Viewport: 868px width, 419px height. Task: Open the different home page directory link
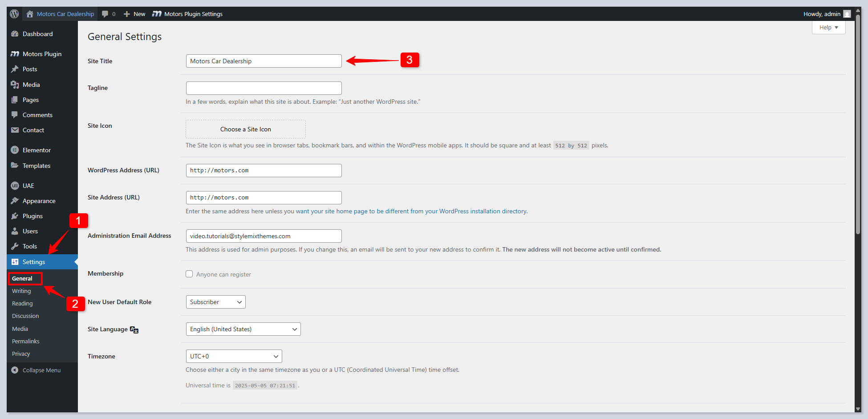[x=411, y=211]
